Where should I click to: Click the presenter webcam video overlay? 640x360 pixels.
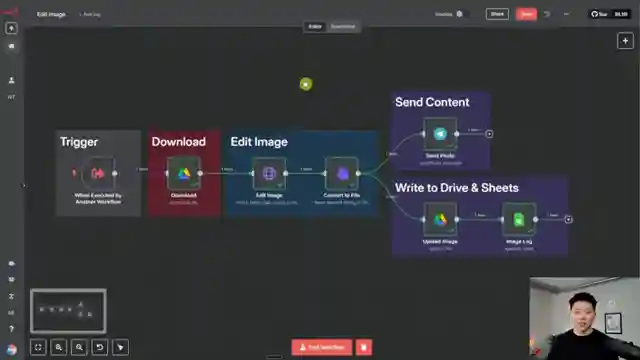click(x=585, y=319)
